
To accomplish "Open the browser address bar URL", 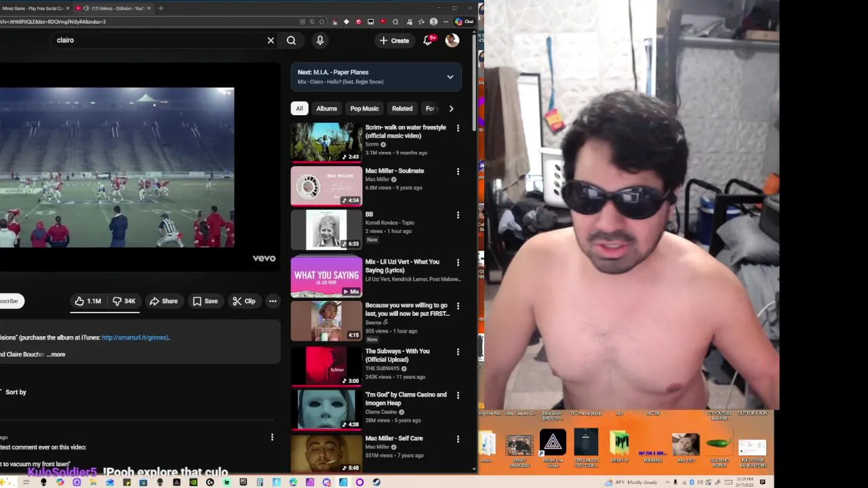I will pos(149,22).
